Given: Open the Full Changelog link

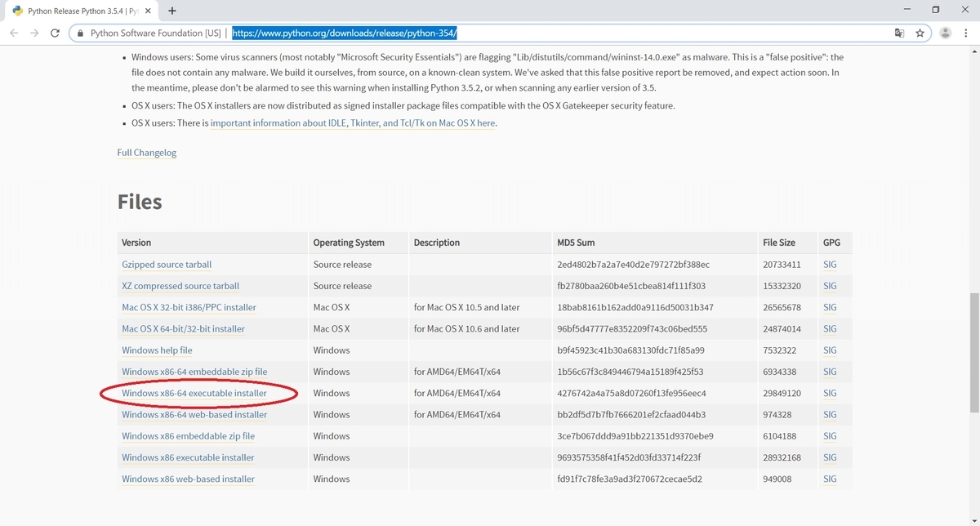Looking at the screenshot, I should [x=147, y=153].
